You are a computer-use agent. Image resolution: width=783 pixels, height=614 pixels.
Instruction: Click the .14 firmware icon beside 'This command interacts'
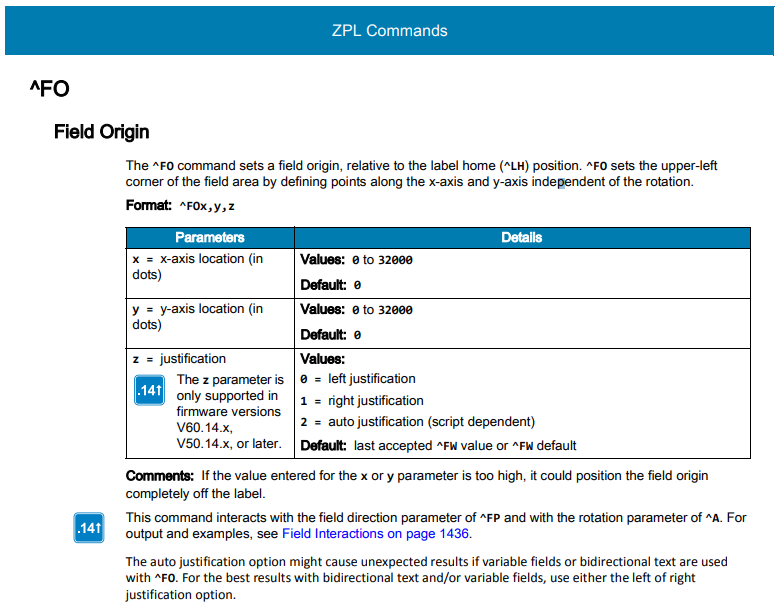[x=89, y=528]
